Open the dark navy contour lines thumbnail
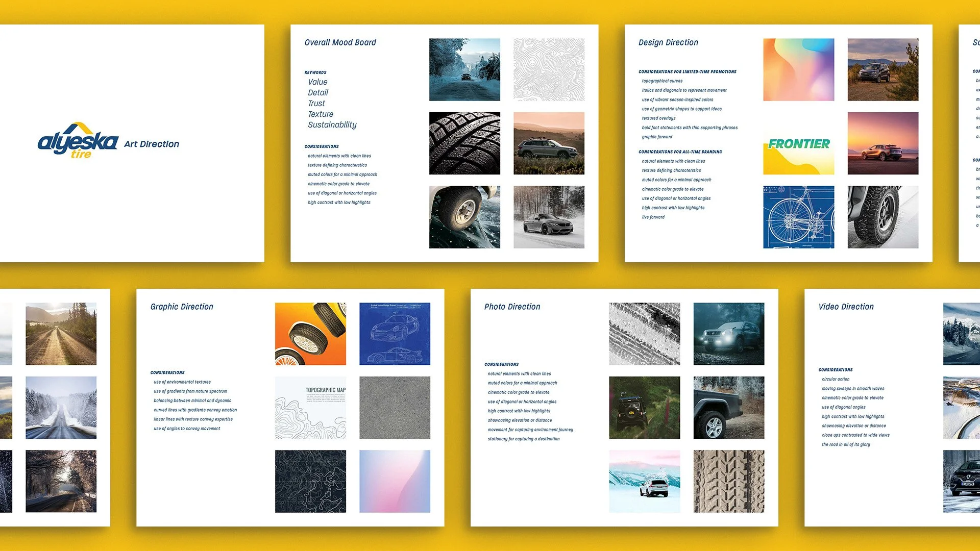This screenshot has width=980, height=551. (310, 481)
